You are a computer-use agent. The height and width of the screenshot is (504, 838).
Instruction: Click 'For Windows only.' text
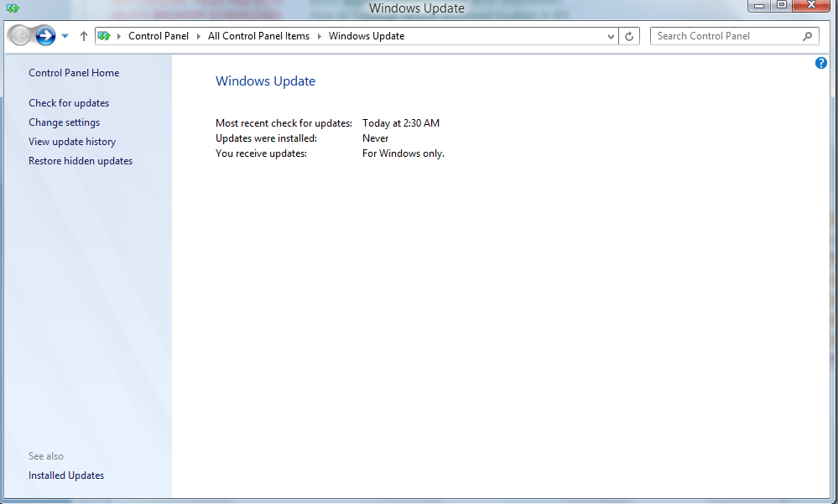click(x=403, y=153)
